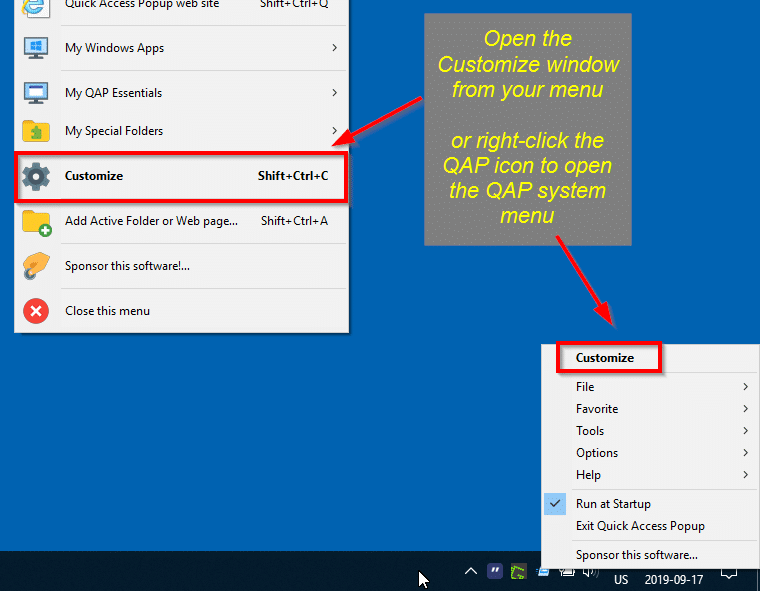Click the red Close this menu icon
The image size is (760, 591).
point(36,311)
